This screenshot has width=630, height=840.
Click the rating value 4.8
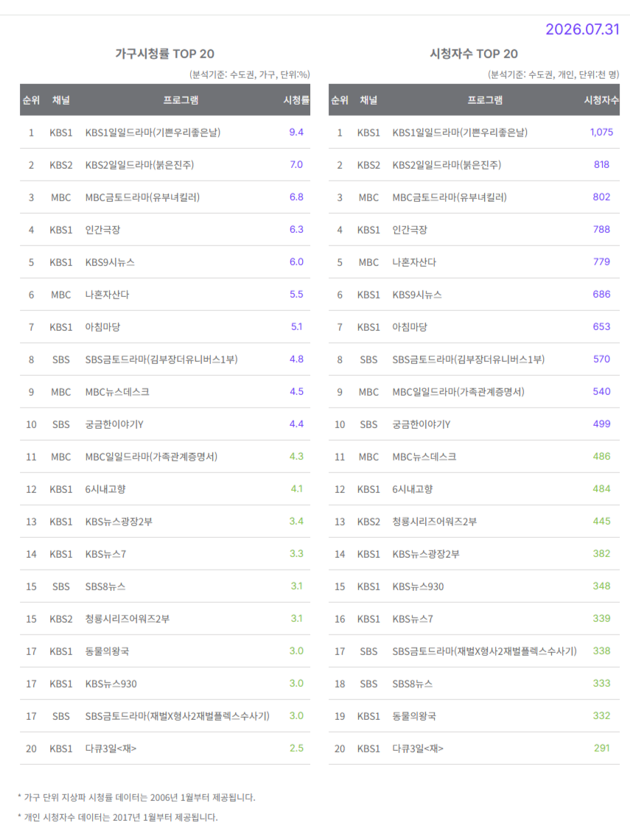point(296,359)
